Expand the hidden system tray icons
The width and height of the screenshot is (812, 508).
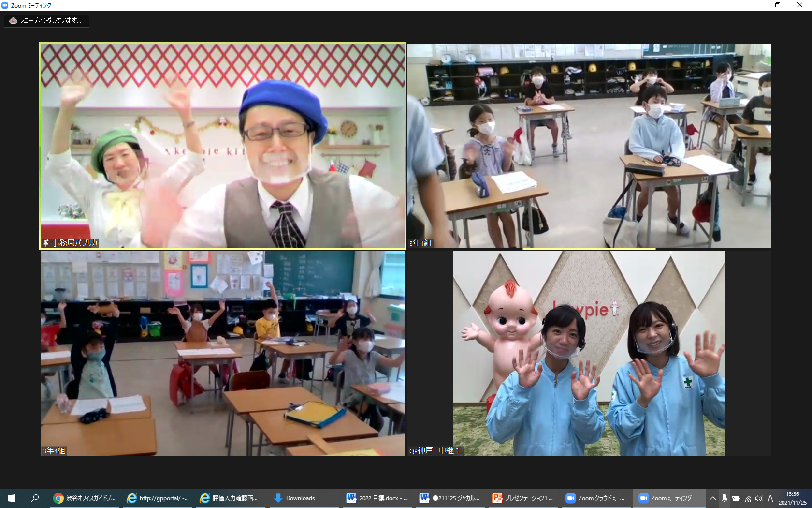pos(712,498)
